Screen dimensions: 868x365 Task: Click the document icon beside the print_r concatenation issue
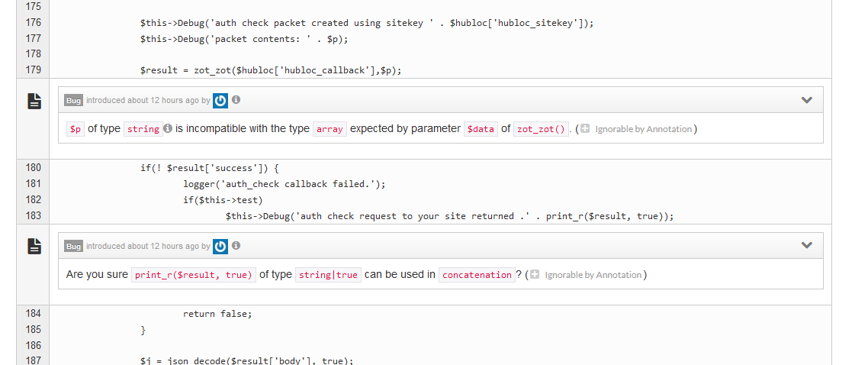34,246
